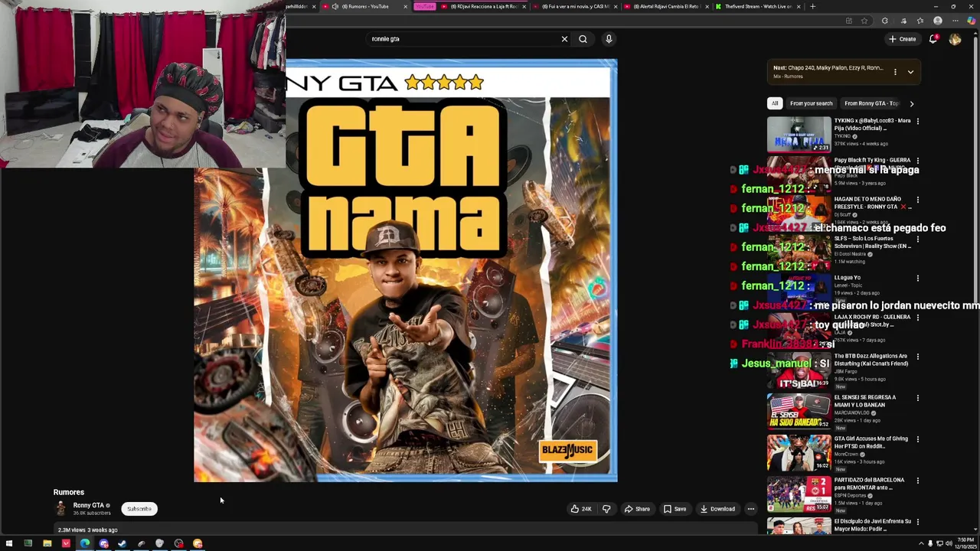Like the video showing 24K

(x=581, y=509)
